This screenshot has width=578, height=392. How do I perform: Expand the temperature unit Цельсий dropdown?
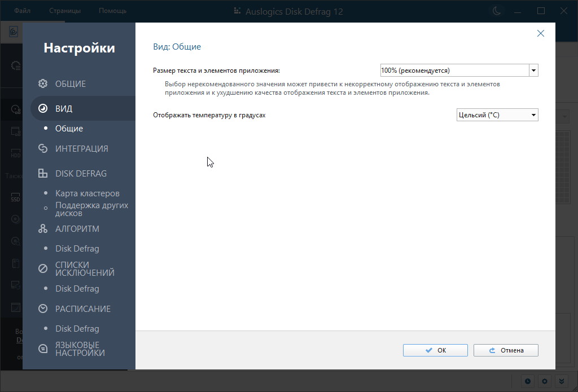point(497,115)
